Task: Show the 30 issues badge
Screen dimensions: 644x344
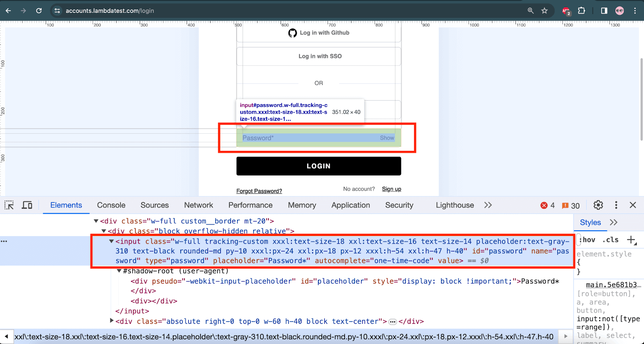Action: tap(571, 205)
